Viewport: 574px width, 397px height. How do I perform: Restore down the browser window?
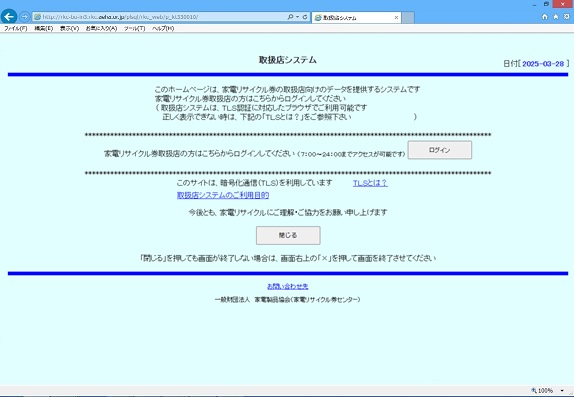pyautogui.click(x=546, y=4)
